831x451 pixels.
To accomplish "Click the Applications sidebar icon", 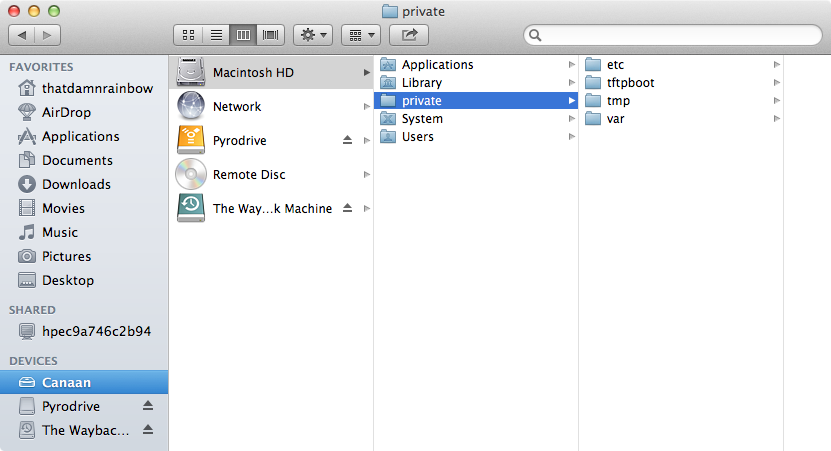I will 26,136.
